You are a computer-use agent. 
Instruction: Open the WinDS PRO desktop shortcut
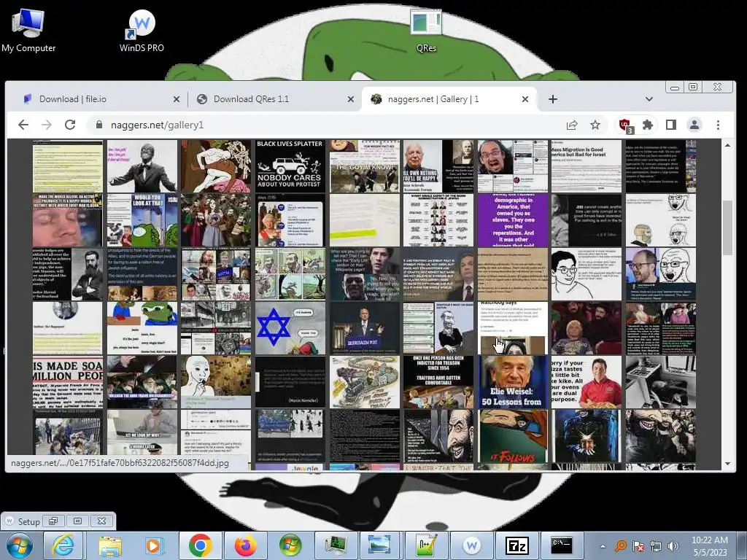[x=142, y=31]
